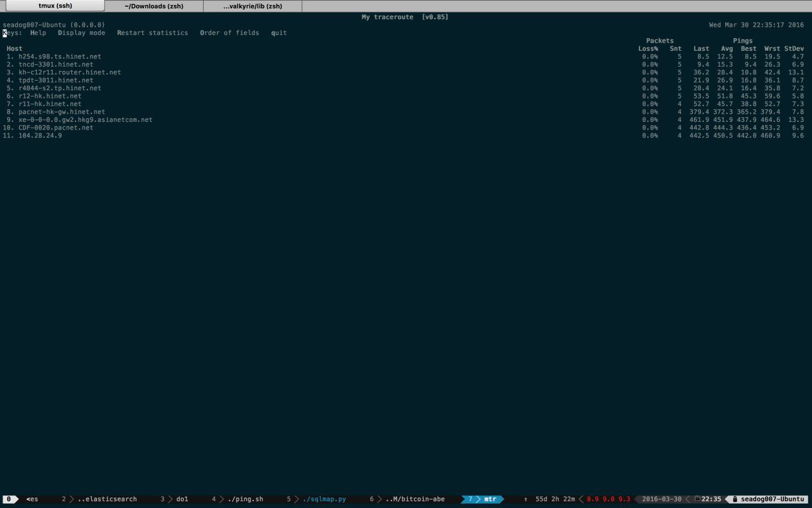Screen dimensions: 812x508
Task: Click the Loss% column header
Action: (648, 48)
